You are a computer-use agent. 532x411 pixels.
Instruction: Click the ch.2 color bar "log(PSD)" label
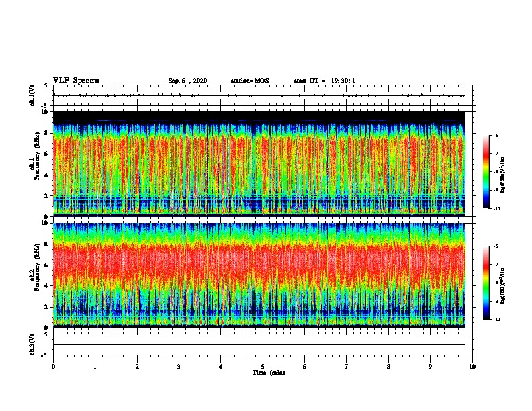tap(502, 286)
